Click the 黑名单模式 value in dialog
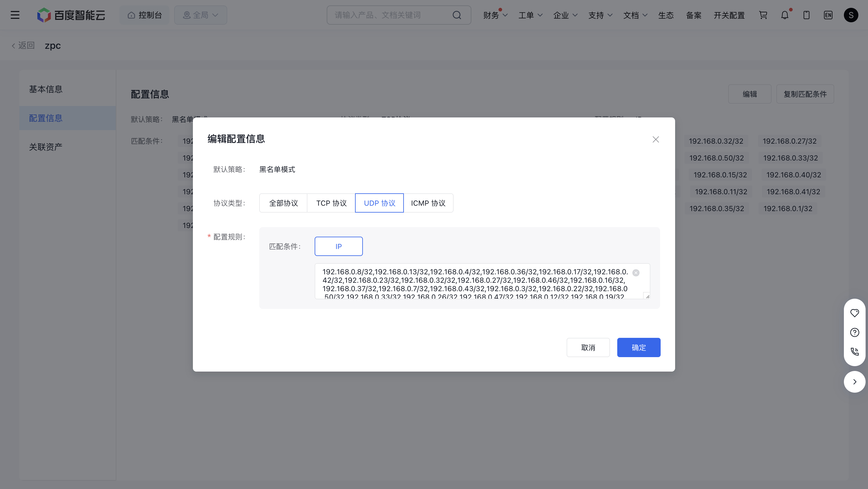Viewport: 868px width, 489px height. (277, 169)
